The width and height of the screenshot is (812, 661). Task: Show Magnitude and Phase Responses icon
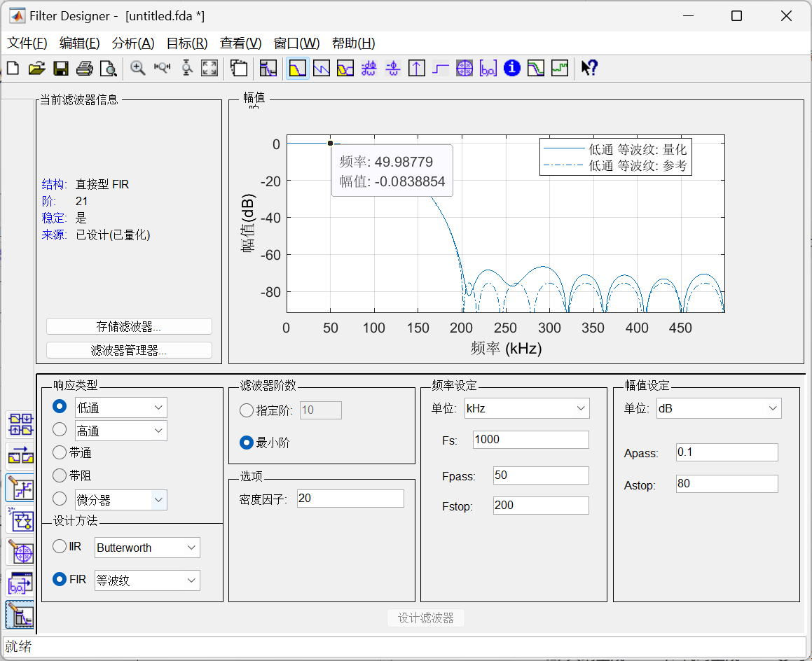(x=345, y=68)
